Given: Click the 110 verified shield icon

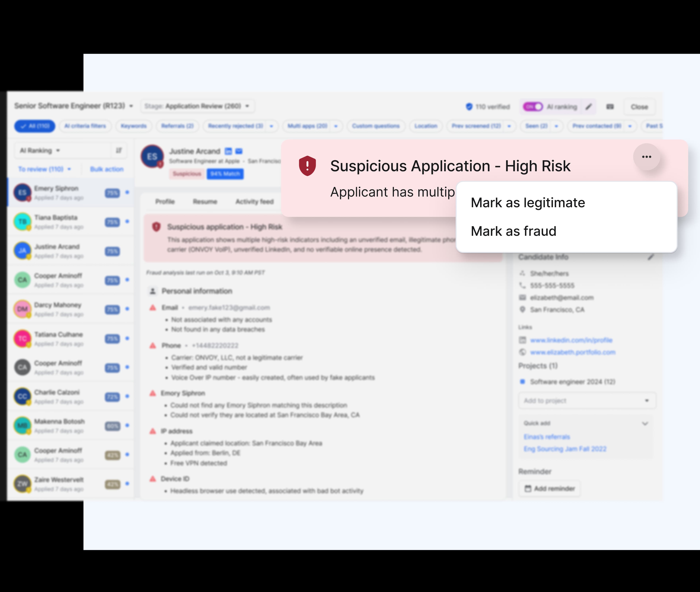Looking at the screenshot, I should click(x=469, y=106).
